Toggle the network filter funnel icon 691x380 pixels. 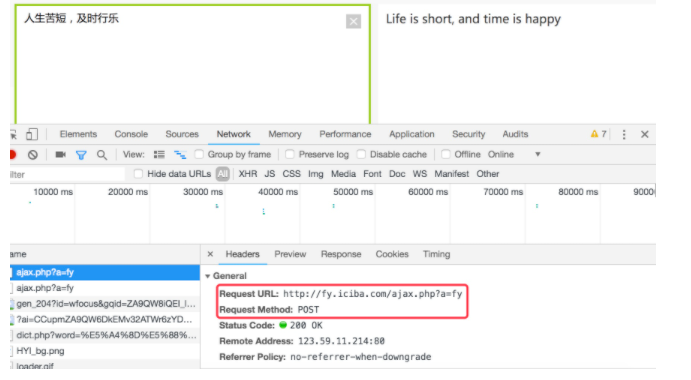[x=81, y=155]
